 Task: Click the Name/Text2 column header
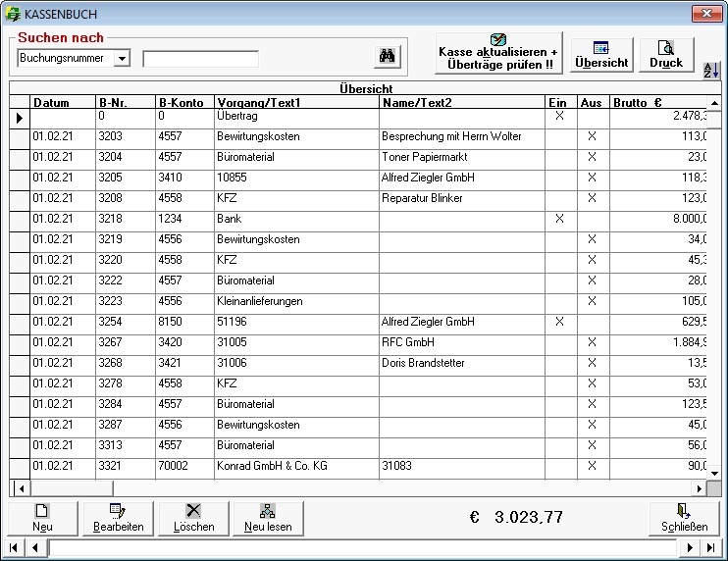tap(462, 103)
